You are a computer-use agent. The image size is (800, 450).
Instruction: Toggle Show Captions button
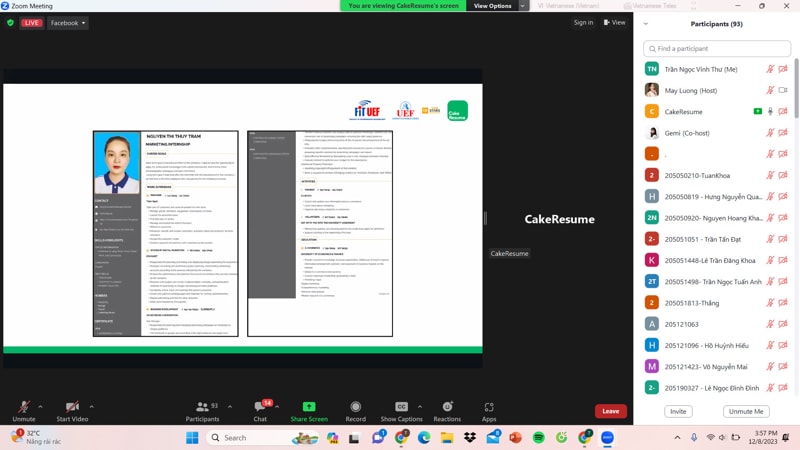(x=401, y=408)
